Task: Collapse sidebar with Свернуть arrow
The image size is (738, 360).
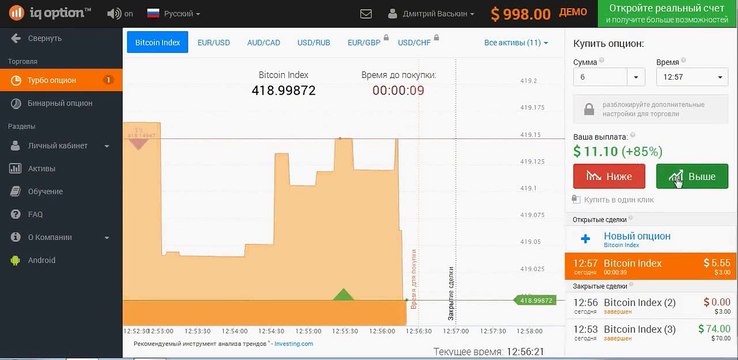Action: (16, 39)
